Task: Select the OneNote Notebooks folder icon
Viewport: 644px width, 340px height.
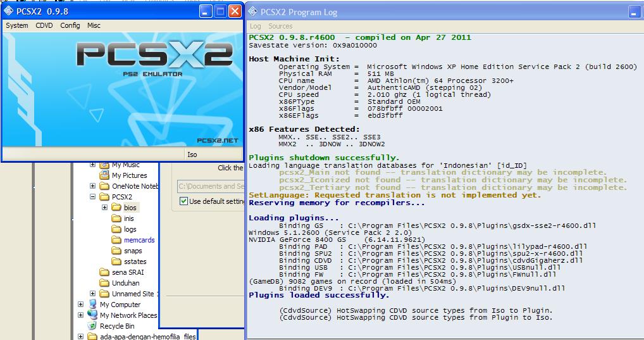Action: click(104, 186)
